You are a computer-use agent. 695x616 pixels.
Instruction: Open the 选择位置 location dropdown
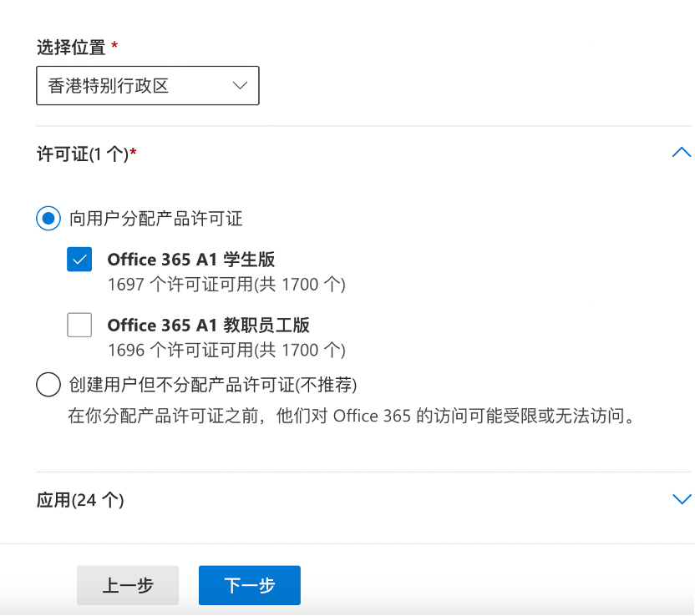[147, 85]
